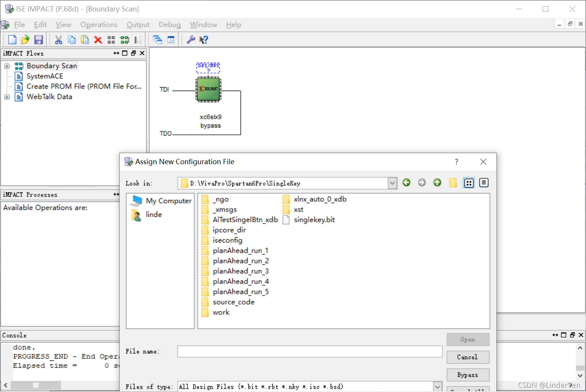
Task: Float the iMPACT Flows panel
Action: (133, 53)
